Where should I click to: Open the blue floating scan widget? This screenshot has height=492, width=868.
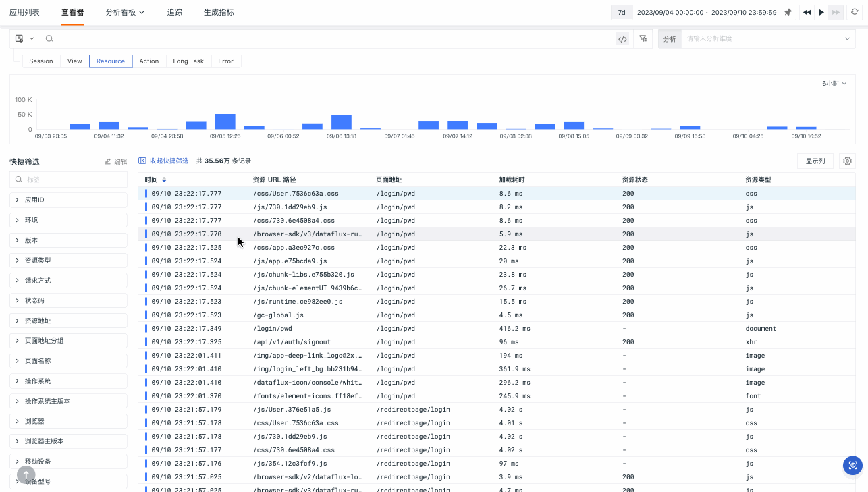pos(853,465)
